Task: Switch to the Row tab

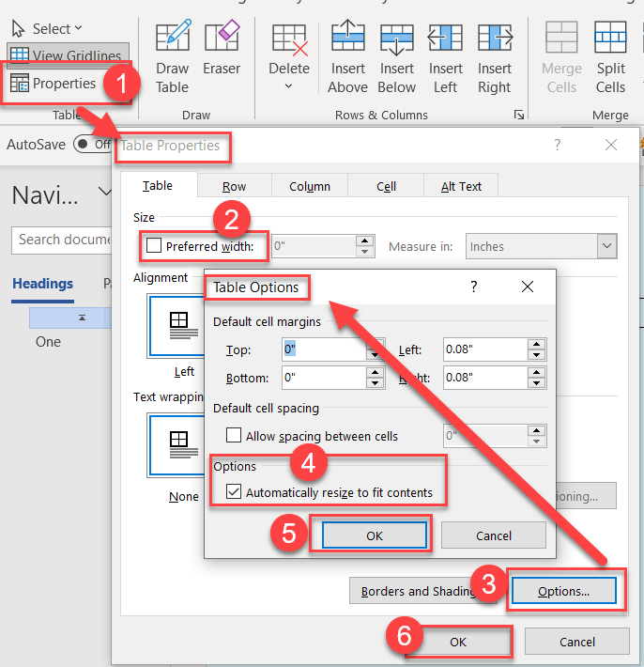Action: coord(234,186)
